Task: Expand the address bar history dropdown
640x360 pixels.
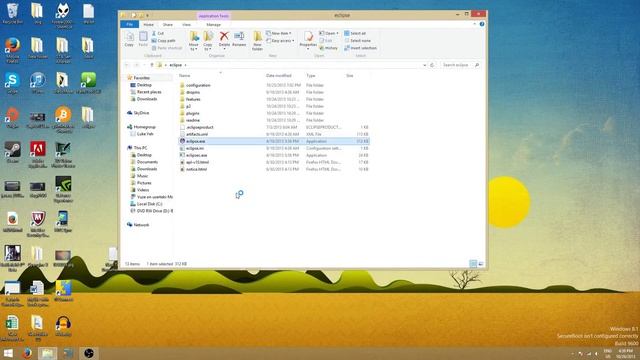Action: coord(424,65)
